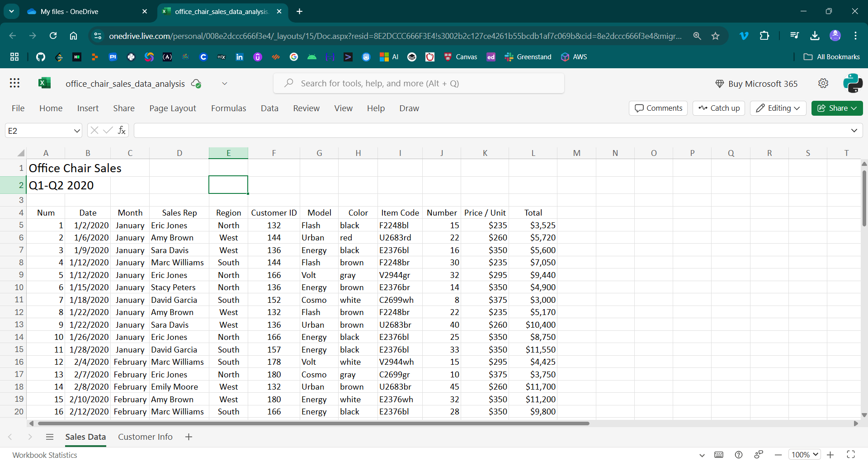Viewport: 868px width, 461px height.
Task: Zoom in using the plus icon
Action: 830,455
